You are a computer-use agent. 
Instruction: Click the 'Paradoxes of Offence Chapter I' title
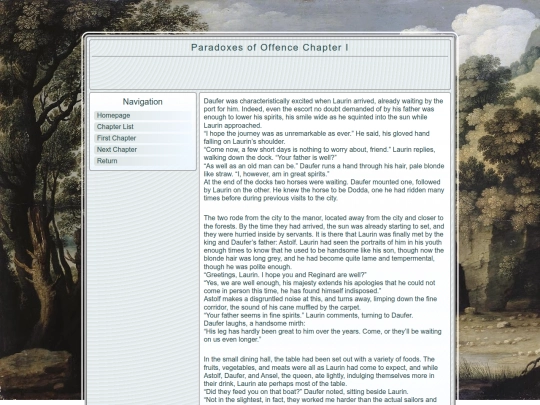click(270, 48)
